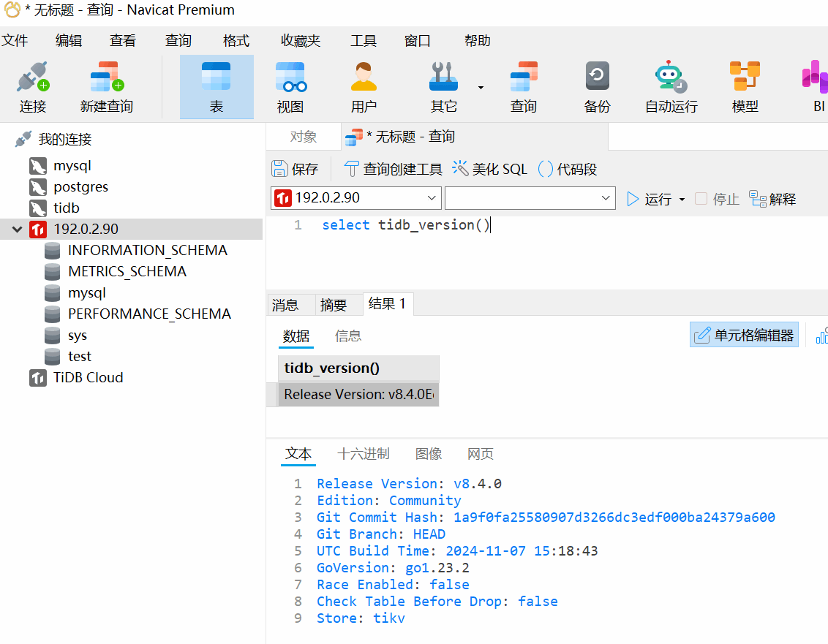Click the Others (其它) toolbox icon

click(x=443, y=87)
